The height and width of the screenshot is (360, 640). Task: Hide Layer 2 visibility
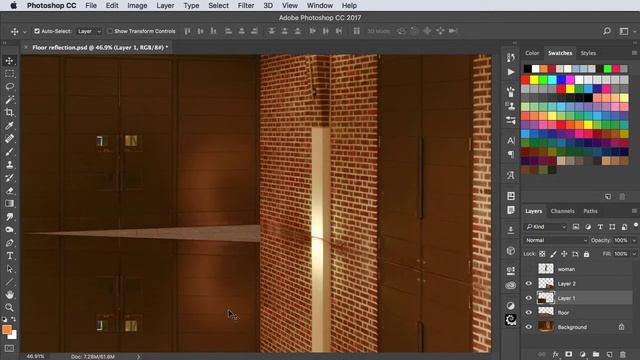[x=529, y=283]
